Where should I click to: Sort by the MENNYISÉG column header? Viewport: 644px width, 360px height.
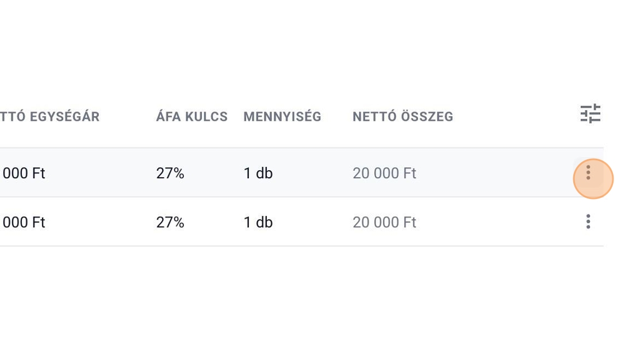point(282,117)
